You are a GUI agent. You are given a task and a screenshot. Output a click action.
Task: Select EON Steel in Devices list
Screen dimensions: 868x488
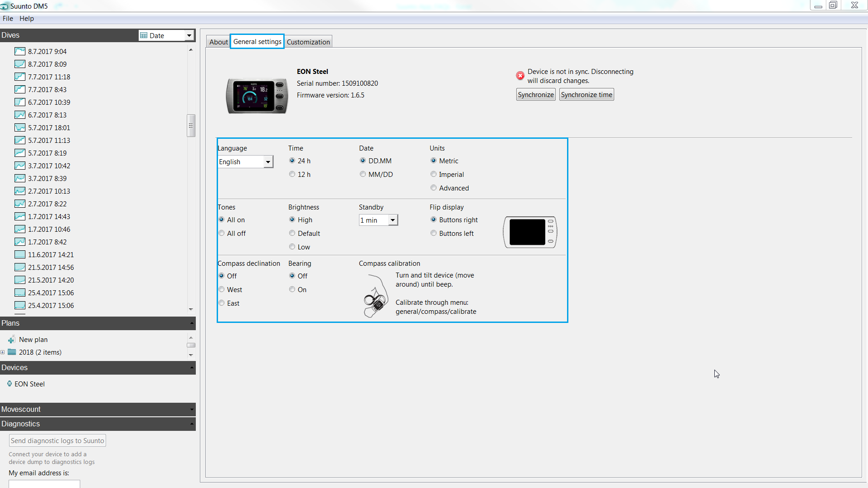point(29,384)
